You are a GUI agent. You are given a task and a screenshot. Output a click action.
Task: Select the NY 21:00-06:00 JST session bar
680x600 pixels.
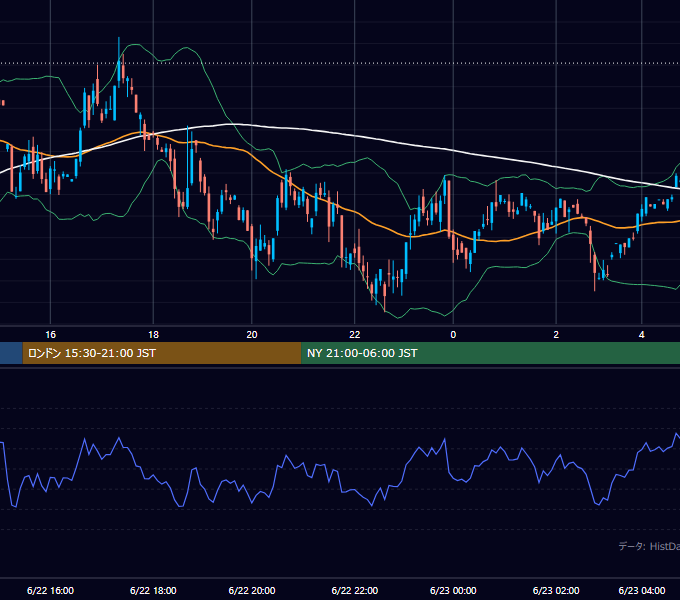click(490, 353)
